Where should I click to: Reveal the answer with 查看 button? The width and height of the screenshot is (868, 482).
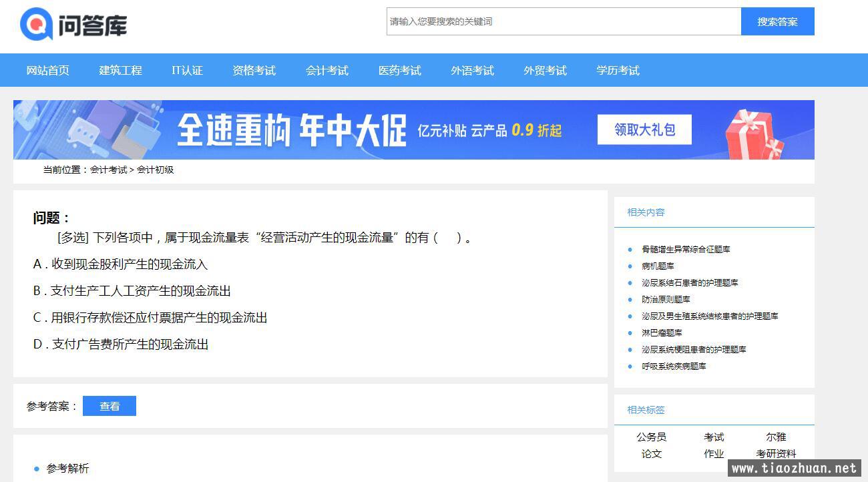(110, 406)
